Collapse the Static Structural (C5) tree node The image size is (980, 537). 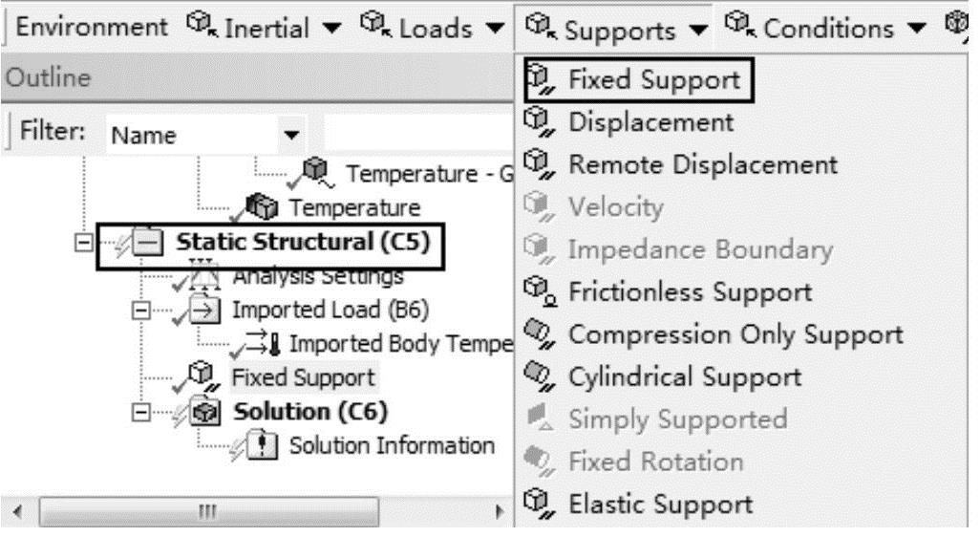tap(83, 243)
